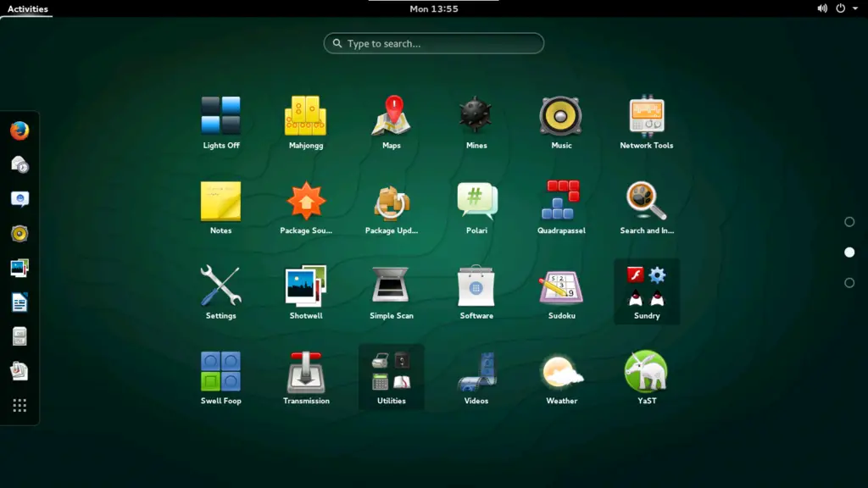Launch Shotwell from the app grid
Image resolution: width=868 pixels, height=488 pixels.
point(305,293)
